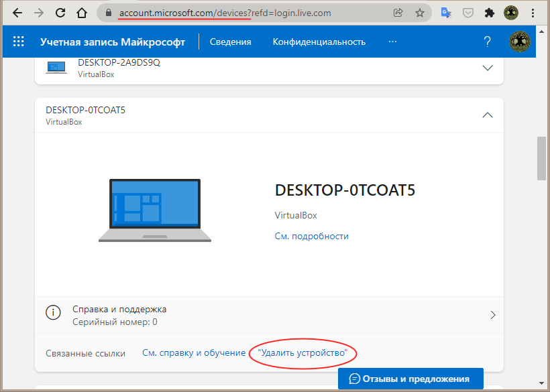Open the Chrome three-dot menu

533,13
